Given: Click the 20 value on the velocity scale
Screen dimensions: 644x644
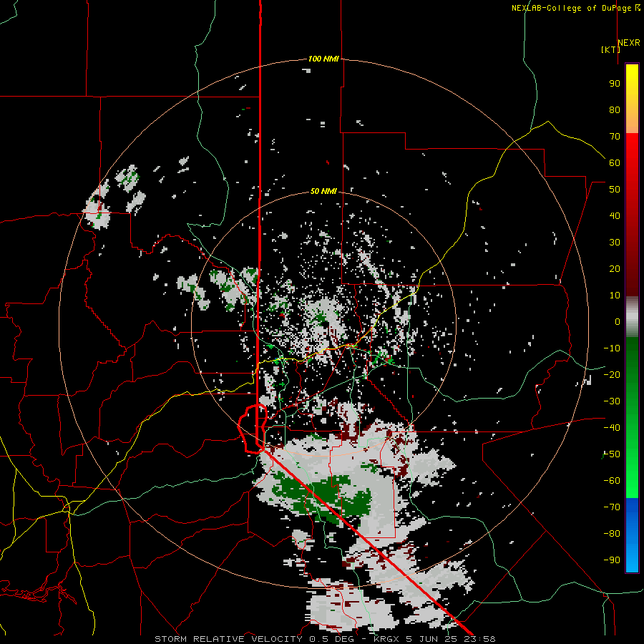Looking at the screenshot, I should pyautogui.click(x=615, y=268).
